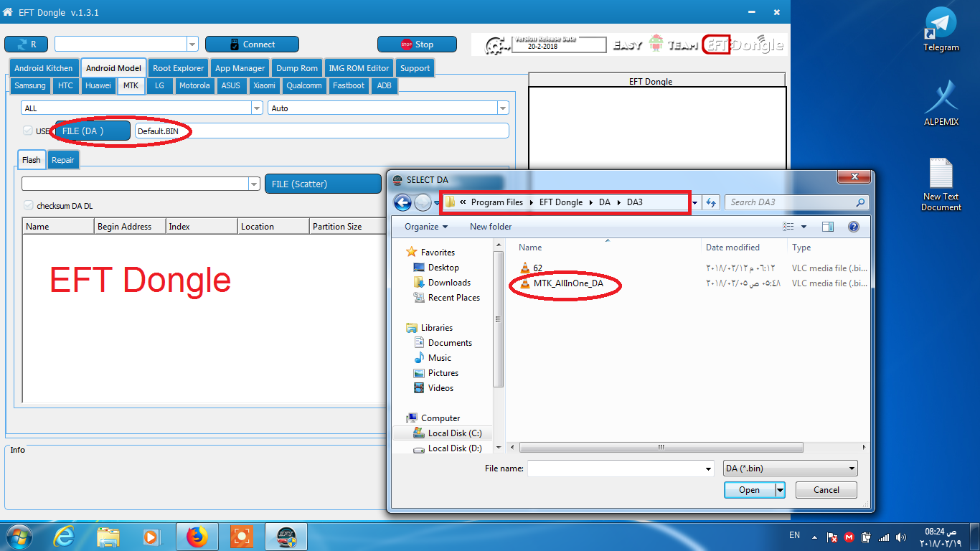
Task: Click the Open button
Action: pyautogui.click(x=749, y=490)
